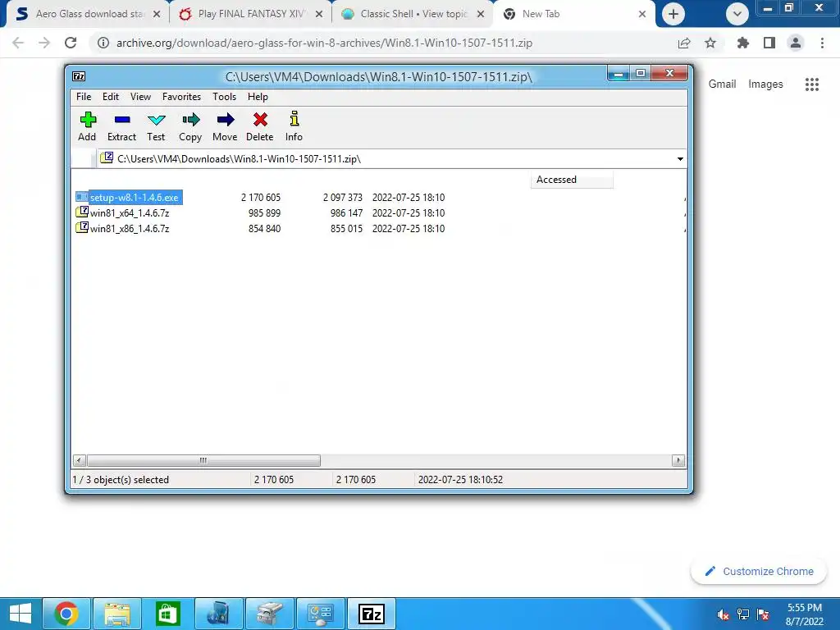Click the packed size 855 015
Viewport: 840px width, 630px height.
(x=346, y=228)
